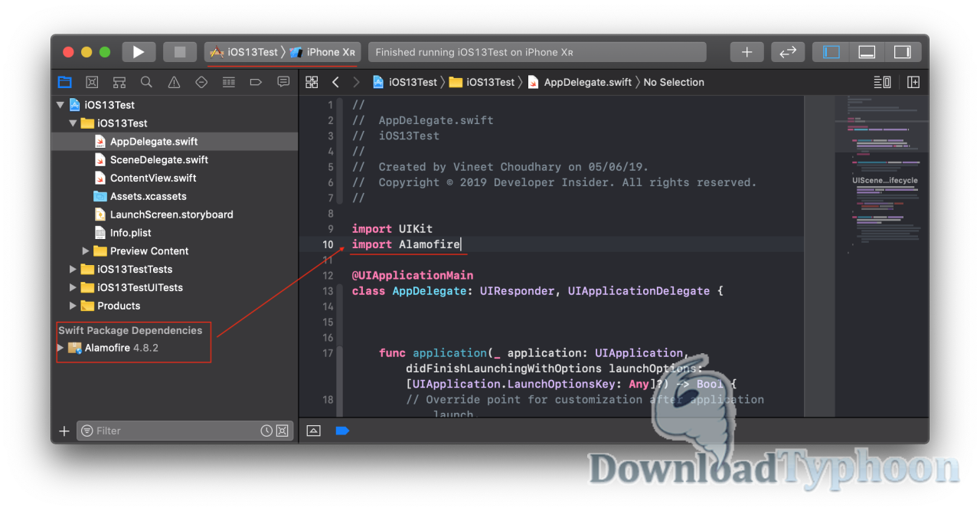Toggle the Debug area panel
980x511 pixels.
[867, 52]
